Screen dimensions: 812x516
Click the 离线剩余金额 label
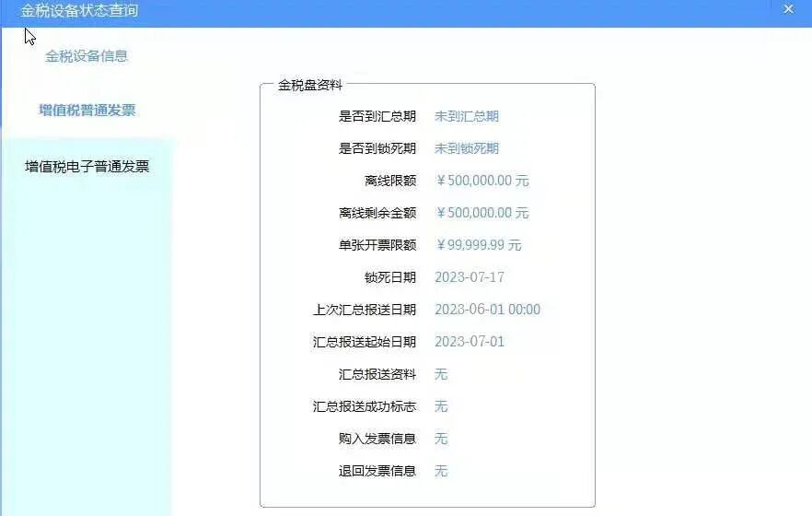(377, 213)
